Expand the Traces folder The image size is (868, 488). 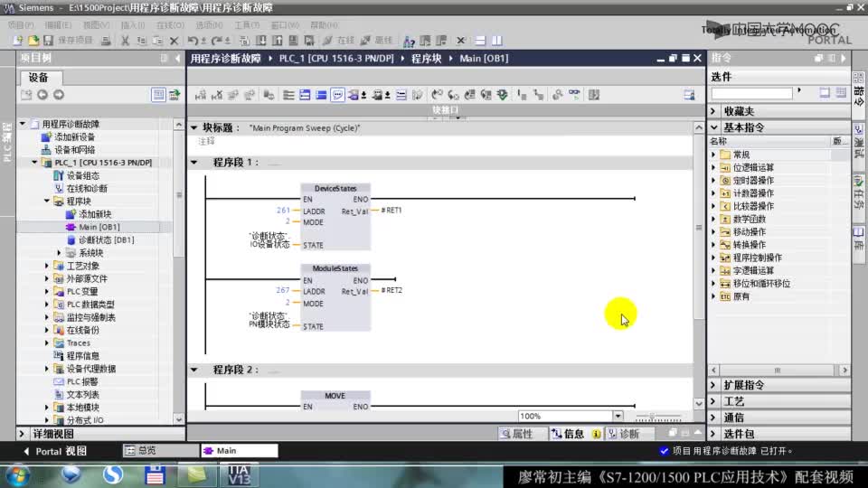coord(47,343)
